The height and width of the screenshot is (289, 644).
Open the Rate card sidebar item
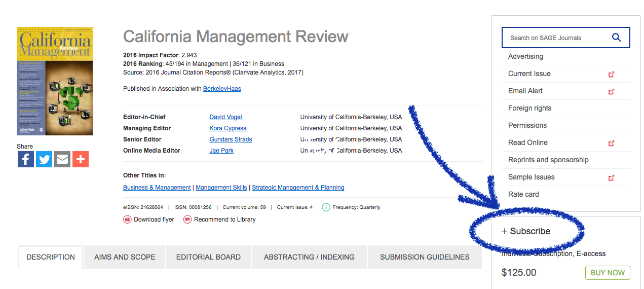(523, 195)
